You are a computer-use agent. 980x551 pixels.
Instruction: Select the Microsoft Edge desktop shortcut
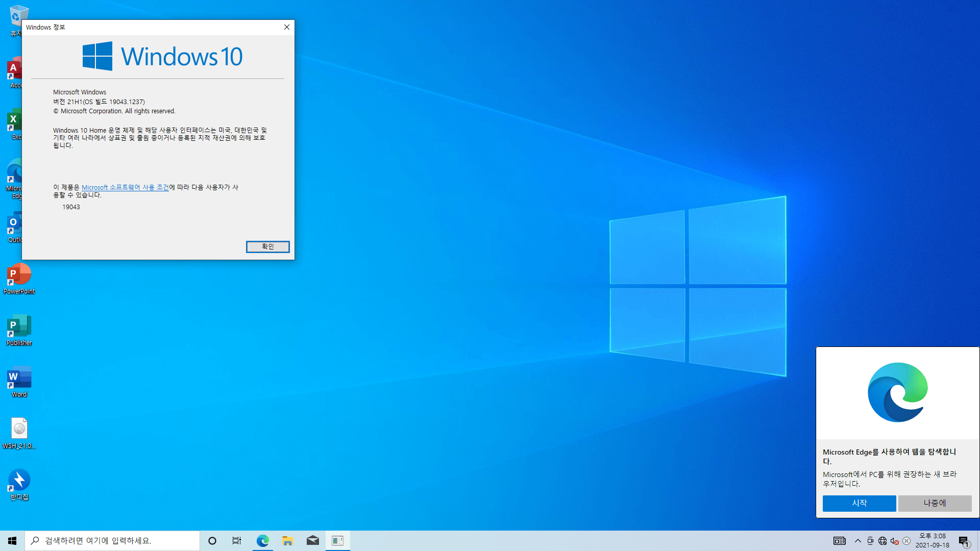click(x=14, y=179)
